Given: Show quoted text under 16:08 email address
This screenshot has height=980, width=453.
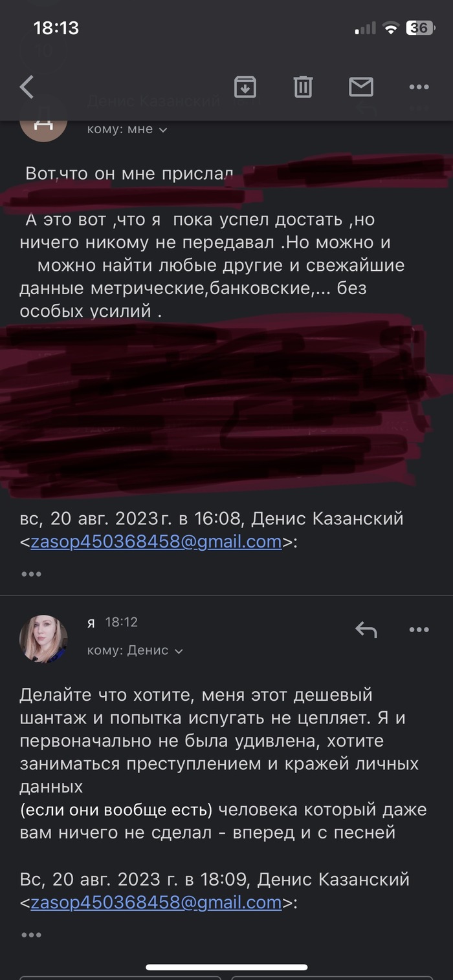Looking at the screenshot, I should tap(31, 573).
